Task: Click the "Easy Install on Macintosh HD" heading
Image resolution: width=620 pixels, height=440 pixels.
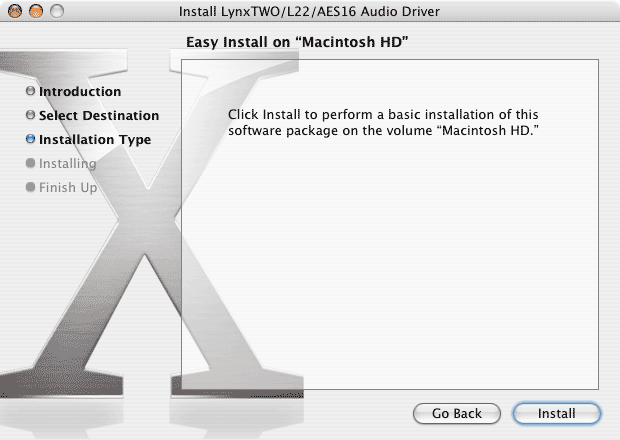Action: tap(299, 41)
